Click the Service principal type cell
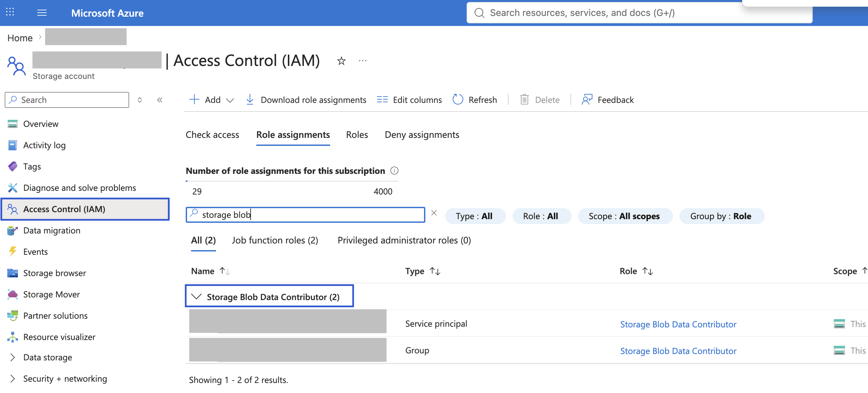Screen dimensions: 868x393 436,324
